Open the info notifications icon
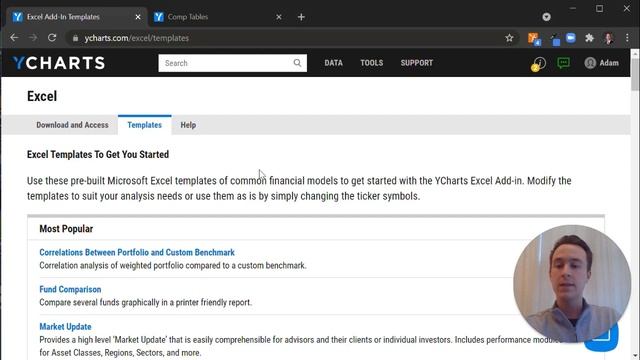This screenshot has height=360, width=640. [538, 63]
